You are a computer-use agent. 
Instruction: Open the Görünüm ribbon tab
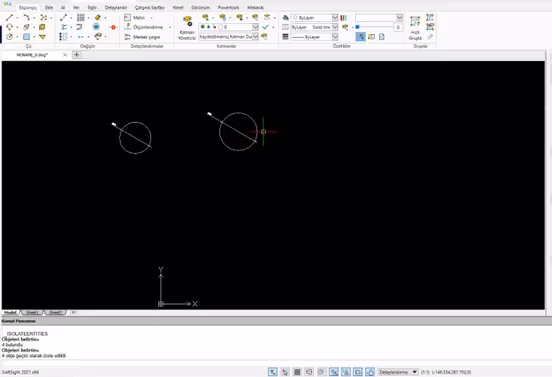pyautogui.click(x=201, y=7)
